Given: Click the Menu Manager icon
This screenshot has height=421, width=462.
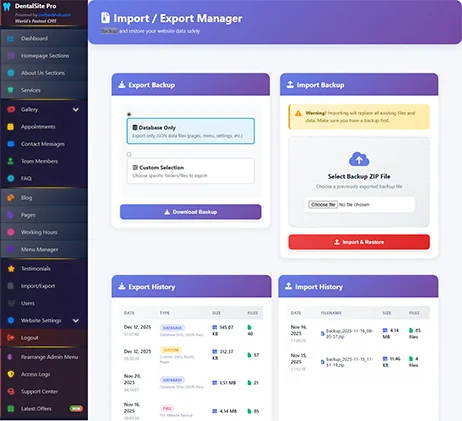Looking at the screenshot, I should 11,249.
